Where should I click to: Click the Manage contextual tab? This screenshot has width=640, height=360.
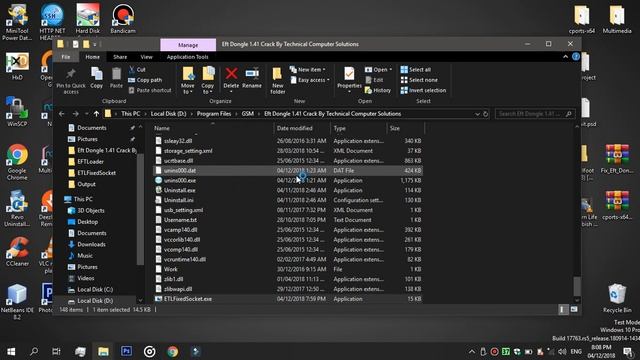pos(188,45)
